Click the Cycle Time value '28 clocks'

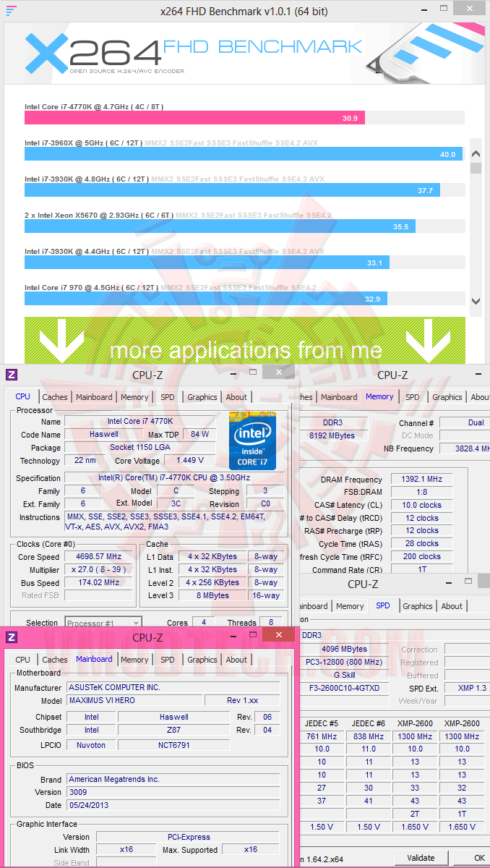[422, 545]
